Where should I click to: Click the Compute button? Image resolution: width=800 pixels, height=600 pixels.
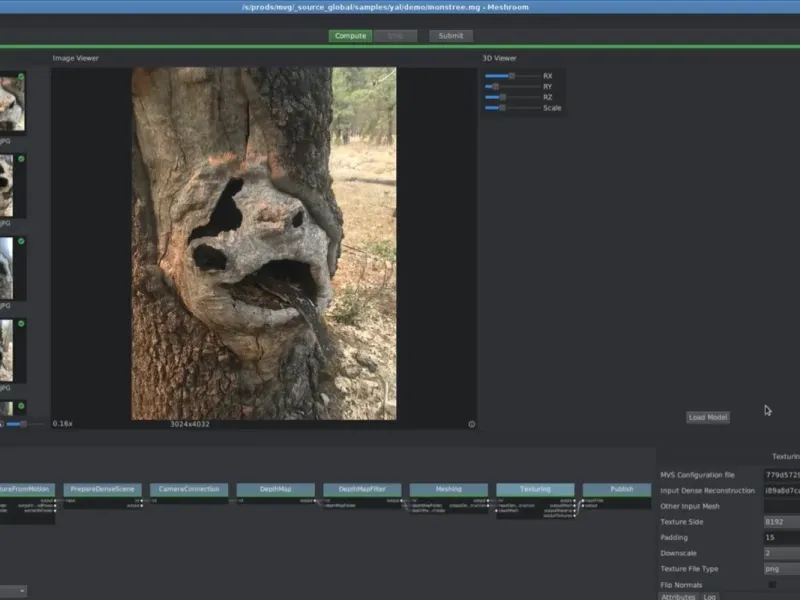350,36
